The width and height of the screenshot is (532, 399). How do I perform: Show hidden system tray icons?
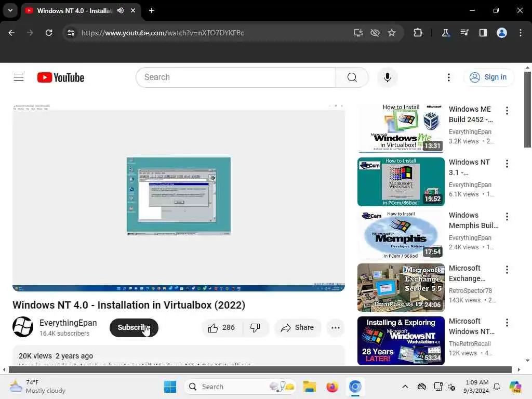(x=405, y=387)
